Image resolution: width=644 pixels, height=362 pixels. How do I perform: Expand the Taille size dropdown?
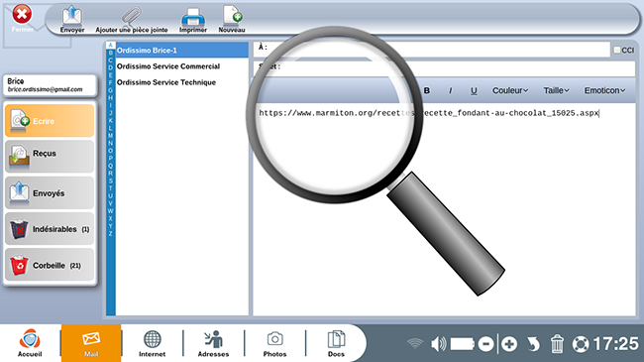(557, 90)
